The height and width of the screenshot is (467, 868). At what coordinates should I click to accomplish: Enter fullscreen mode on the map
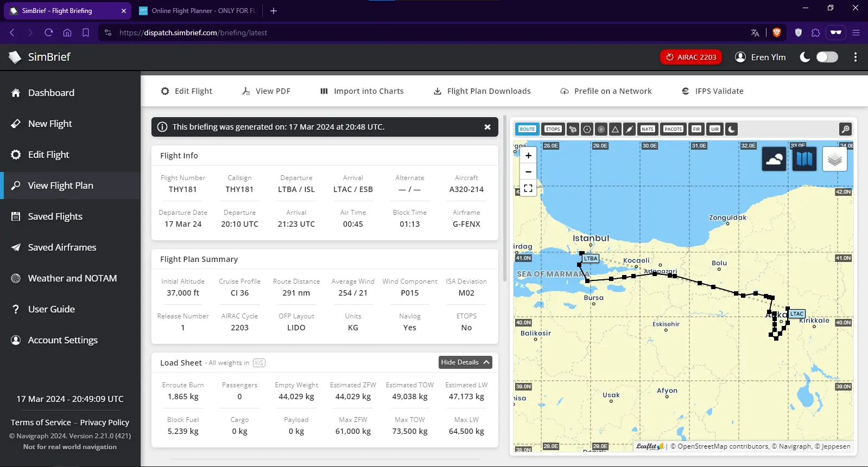(528, 188)
